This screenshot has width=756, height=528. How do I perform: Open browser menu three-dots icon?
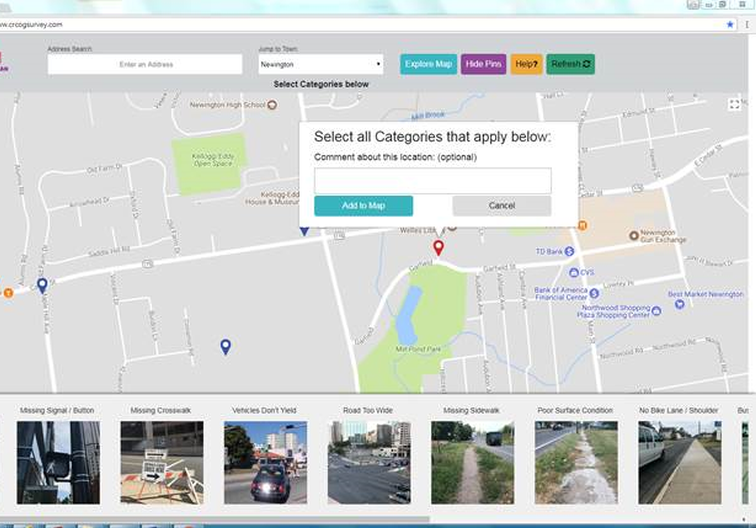(747, 24)
